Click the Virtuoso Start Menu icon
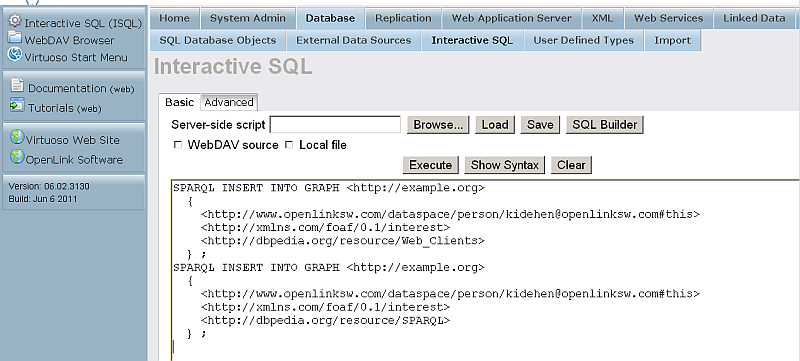 [x=15, y=54]
